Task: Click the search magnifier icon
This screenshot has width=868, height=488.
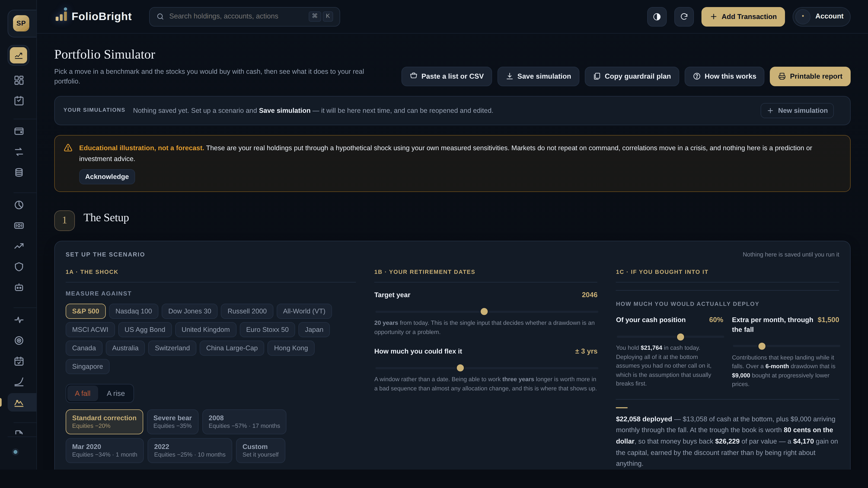Action: click(x=160, y=17)
